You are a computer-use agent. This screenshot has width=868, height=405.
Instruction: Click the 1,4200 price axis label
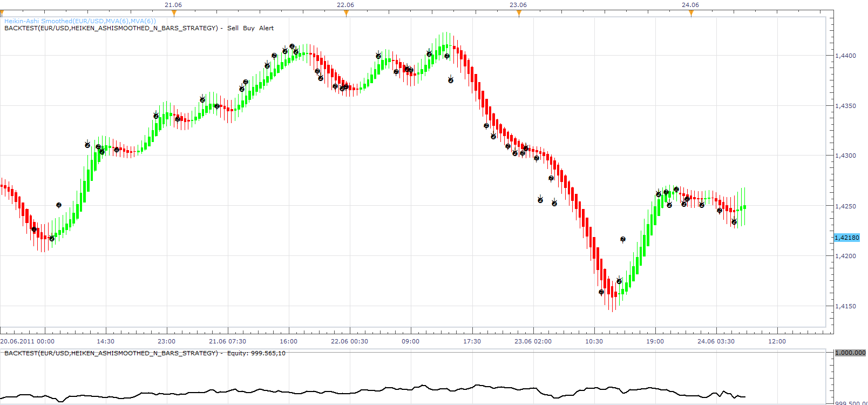845,256
